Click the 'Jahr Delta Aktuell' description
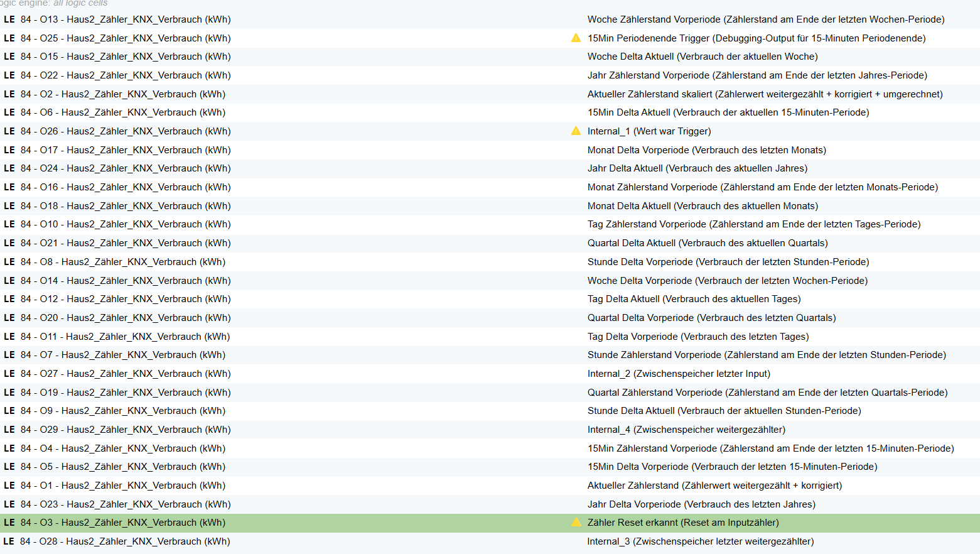 tap(697, 168)
